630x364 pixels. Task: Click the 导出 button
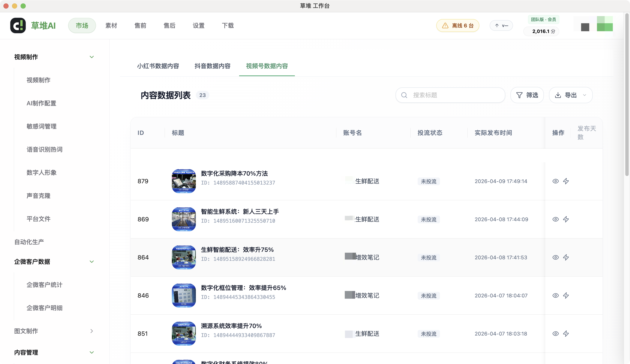tap(570, 95)
